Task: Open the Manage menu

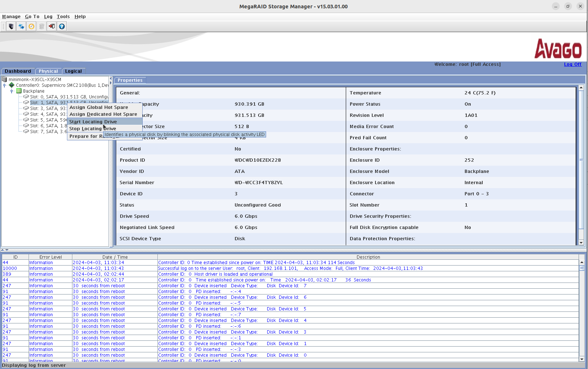Action: coord(11,17)
